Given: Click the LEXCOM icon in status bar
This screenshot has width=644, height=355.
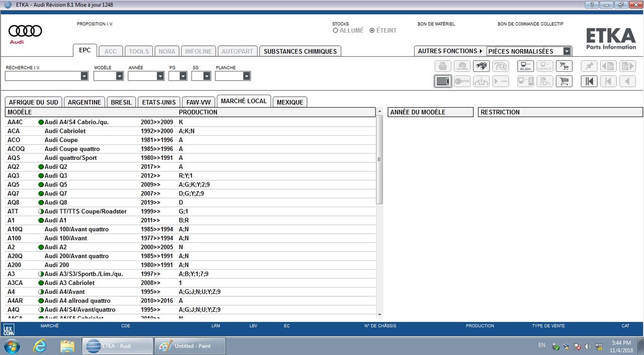Looking at the screenshot, I should point(9,330).
